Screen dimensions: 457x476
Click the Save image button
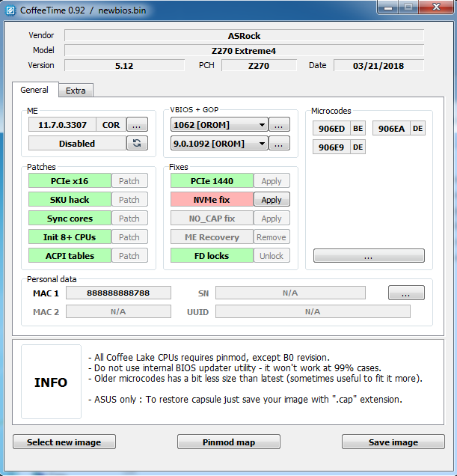click(x=393, y=442)
